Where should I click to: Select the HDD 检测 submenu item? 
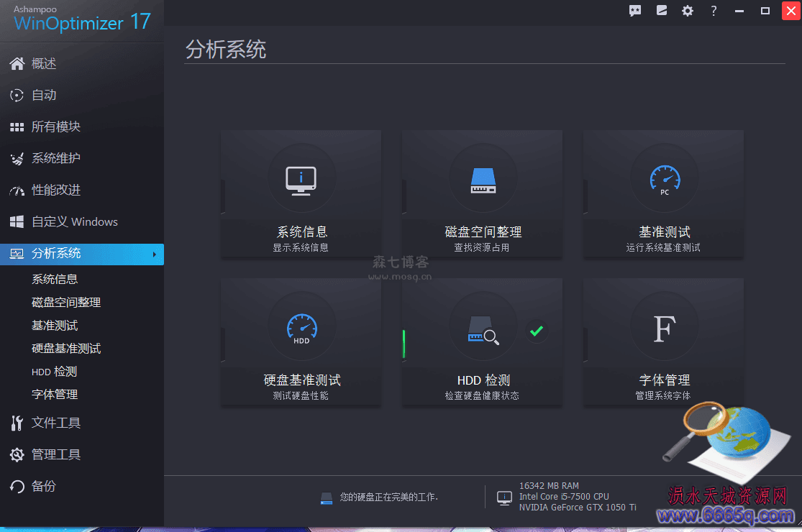54,372
